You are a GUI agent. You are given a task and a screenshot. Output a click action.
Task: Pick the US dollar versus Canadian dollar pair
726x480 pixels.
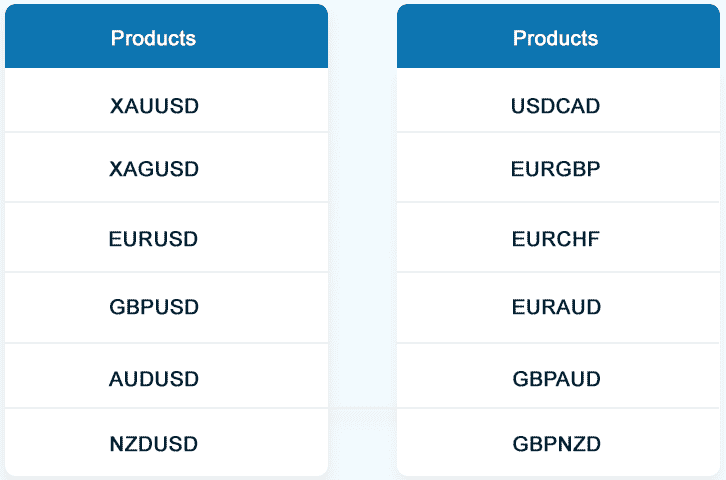555,106
